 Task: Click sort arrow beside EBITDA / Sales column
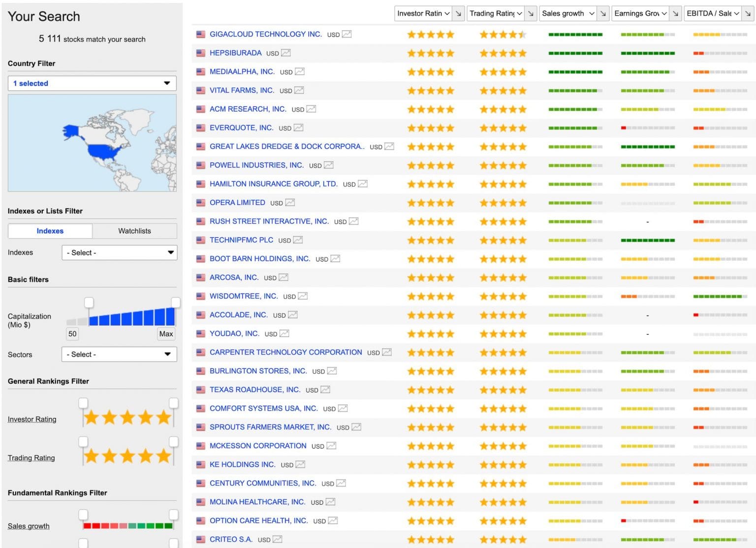click(x=748, y=13)
